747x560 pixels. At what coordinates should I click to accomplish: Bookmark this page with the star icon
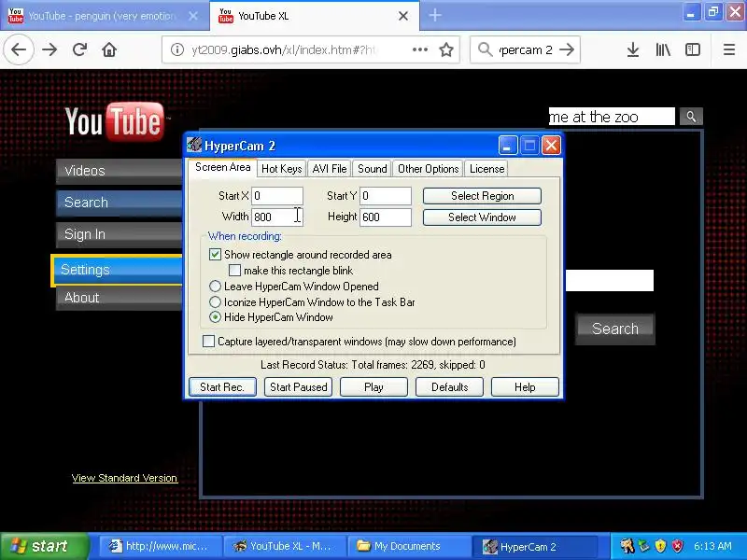point(446,49)
